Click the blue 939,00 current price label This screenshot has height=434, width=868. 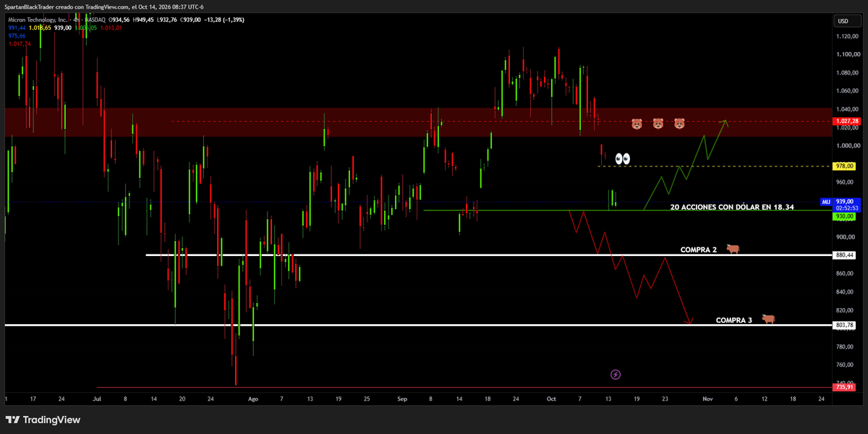click(x=845, y=201)
